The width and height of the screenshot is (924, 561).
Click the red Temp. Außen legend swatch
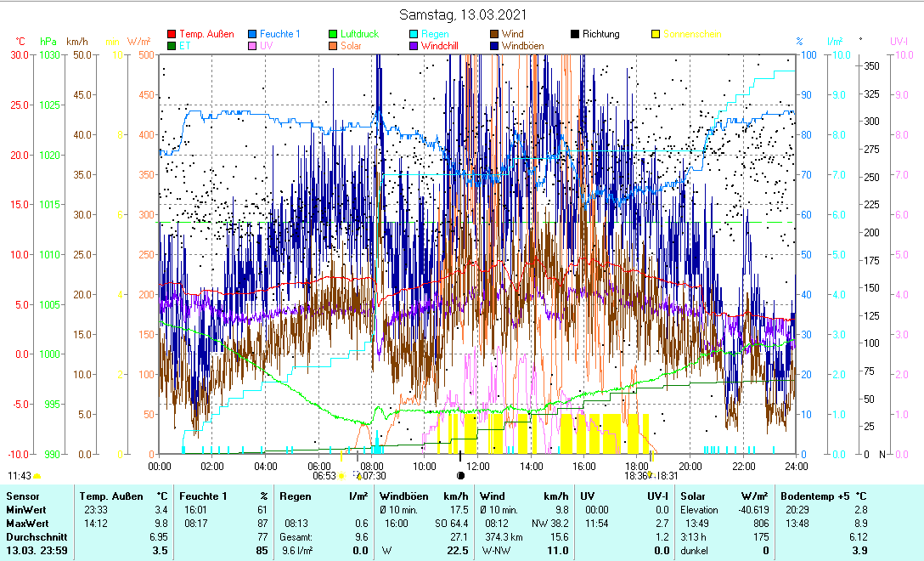pos(172,34)
